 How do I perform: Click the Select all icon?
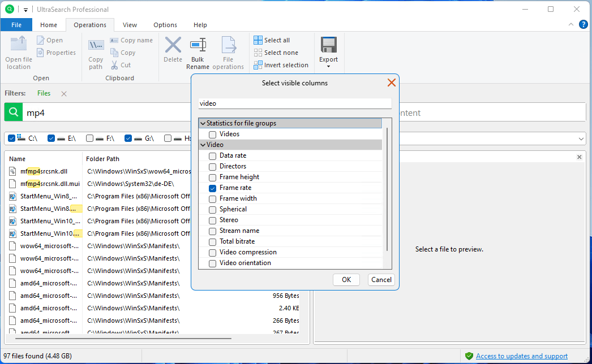[x=259, y=40]
